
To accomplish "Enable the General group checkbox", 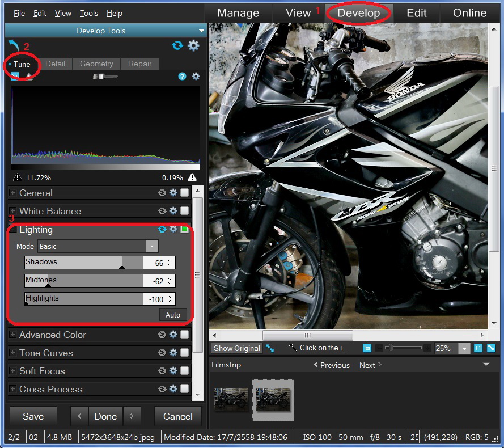I will [x=184, y=193].
